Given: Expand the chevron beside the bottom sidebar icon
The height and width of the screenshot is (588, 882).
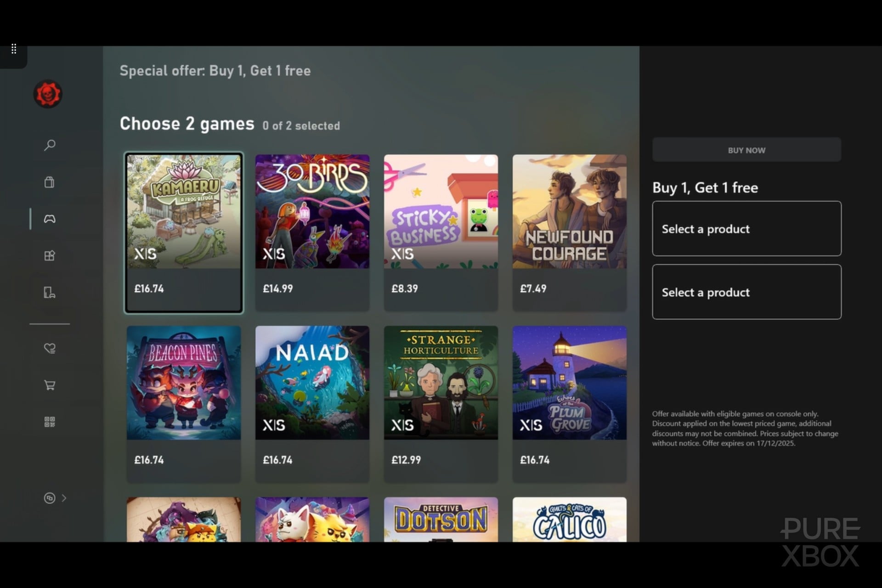Looking at the screenshot, I should (x=64, y=498).
